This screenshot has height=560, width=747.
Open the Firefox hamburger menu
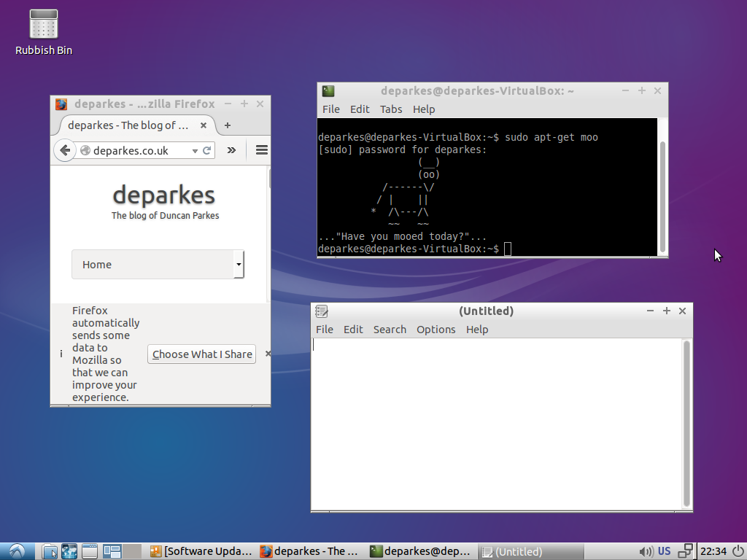click(x=261, y=150)
